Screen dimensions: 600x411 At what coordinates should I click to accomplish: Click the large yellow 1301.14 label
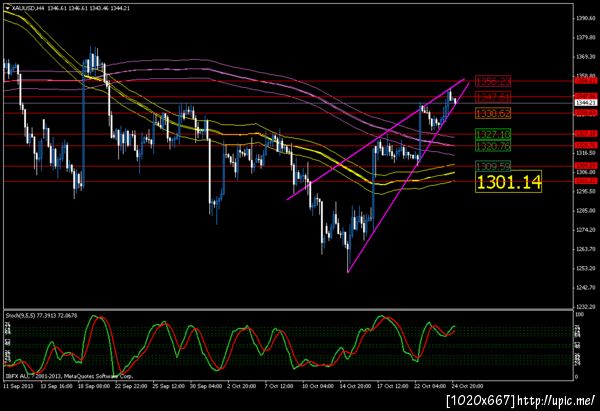pyautogui.click(x=509, y=181)
